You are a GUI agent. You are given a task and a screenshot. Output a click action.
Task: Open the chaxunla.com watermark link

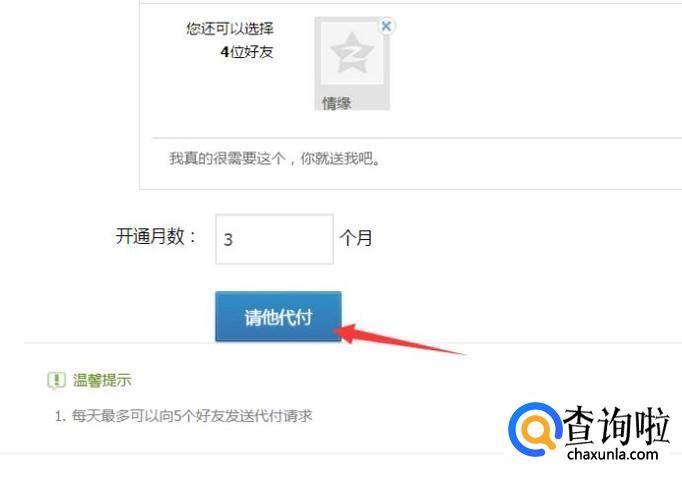612,455
